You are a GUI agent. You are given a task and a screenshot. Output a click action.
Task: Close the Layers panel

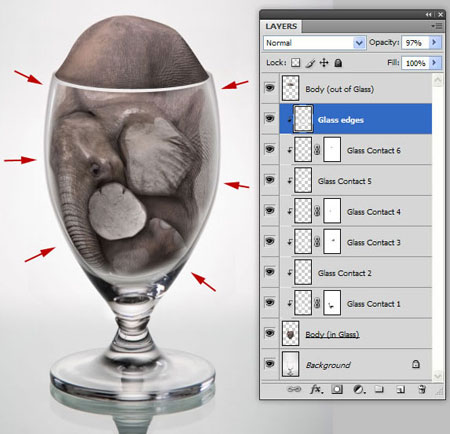[441, 15]
